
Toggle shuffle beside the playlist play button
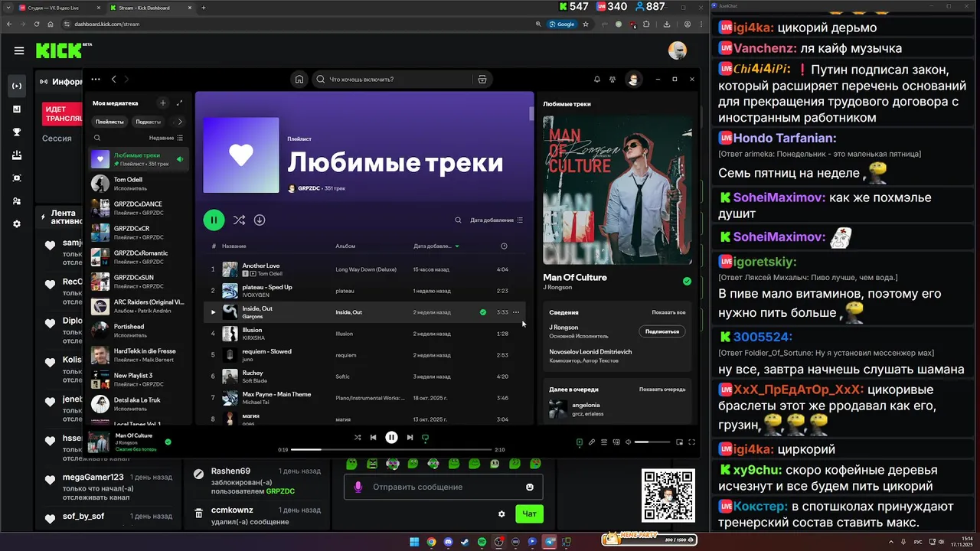(x=239, y=220)
